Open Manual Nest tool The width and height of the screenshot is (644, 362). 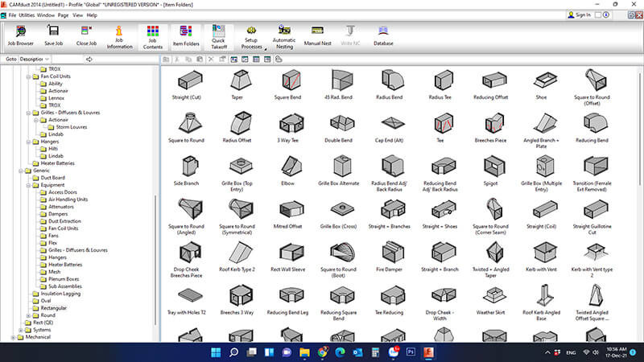pos(317,35)
